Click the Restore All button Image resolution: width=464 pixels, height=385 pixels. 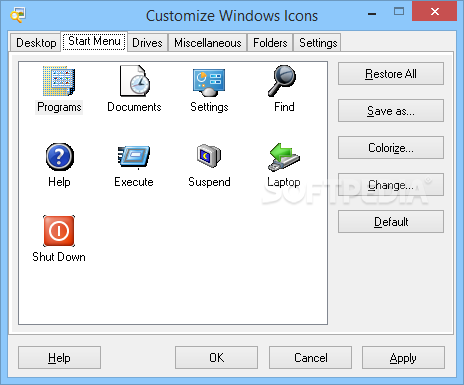click(x=391, y=74)
